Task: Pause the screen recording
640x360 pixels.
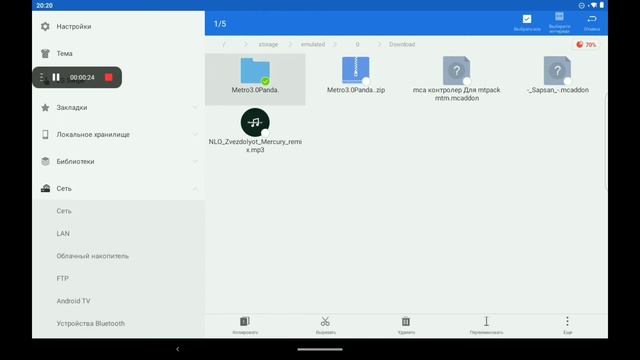Action: pyautogui.click(x=56, y=77)
